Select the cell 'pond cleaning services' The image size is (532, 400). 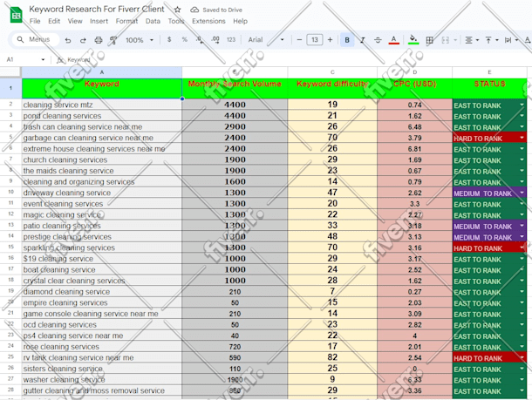102,116
